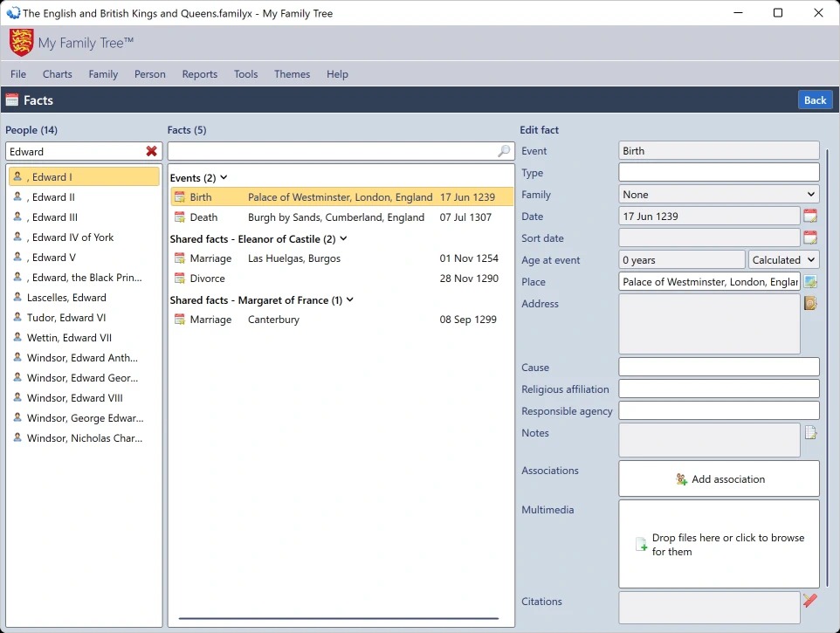The width and height of the screenshot is (840, 633).
Task: Click the facts list horizontal scrollbar
Action: coord(339,618)
